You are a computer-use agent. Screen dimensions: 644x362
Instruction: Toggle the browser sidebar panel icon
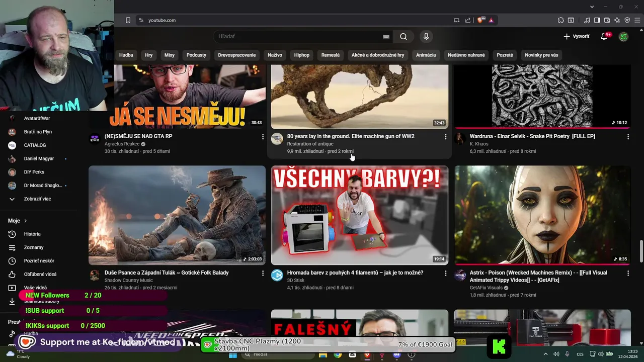pos(597,20)
